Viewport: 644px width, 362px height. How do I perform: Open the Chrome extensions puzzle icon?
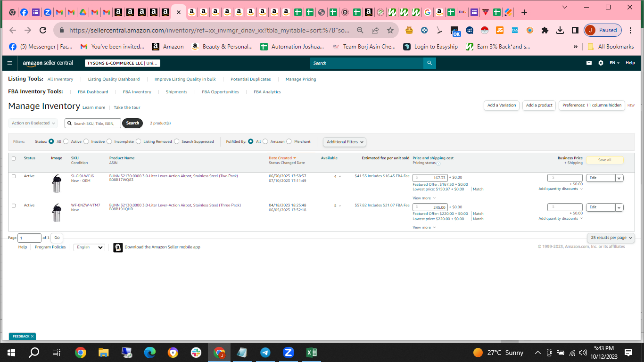pyautogui.click(x=545, y=30)
